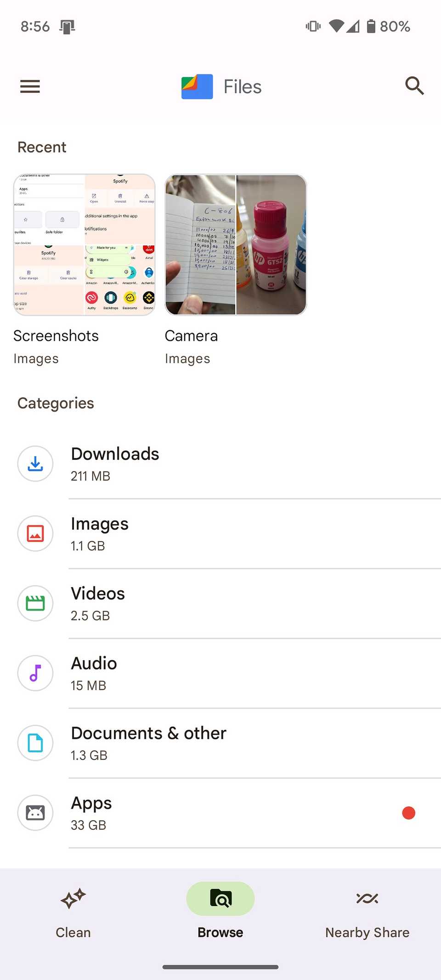Tap the Files title text
The width and height of the screenshot is (441, 980).
coord(243,87)
